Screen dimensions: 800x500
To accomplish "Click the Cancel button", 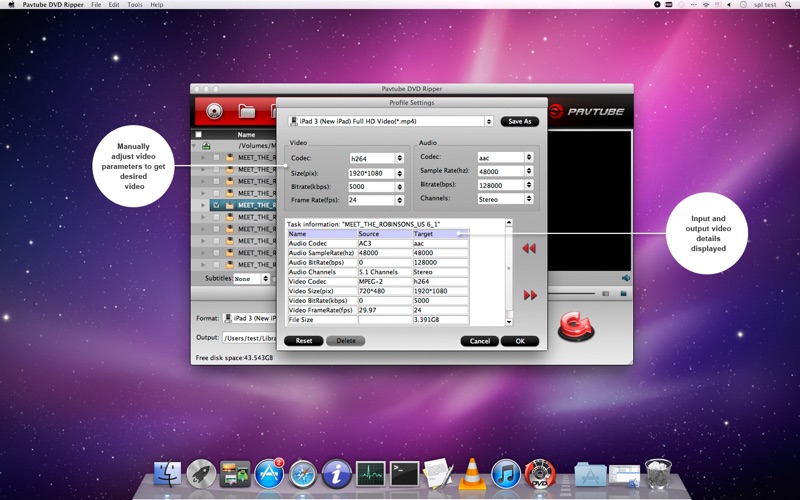I will 480,341.
